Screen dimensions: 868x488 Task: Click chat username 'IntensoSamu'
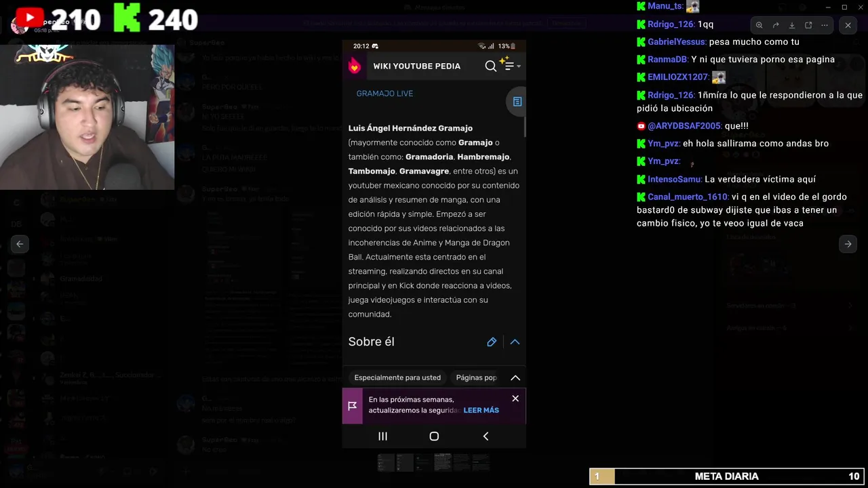674,180
